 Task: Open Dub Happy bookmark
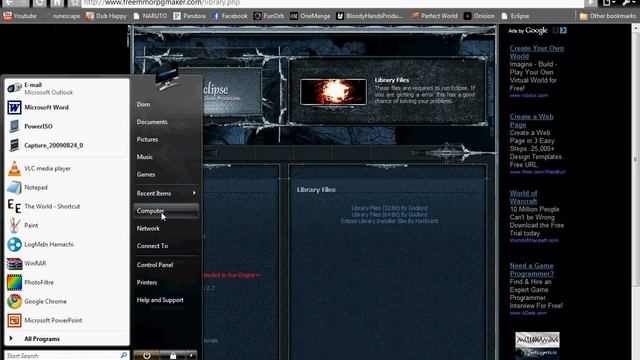(106, 16)
